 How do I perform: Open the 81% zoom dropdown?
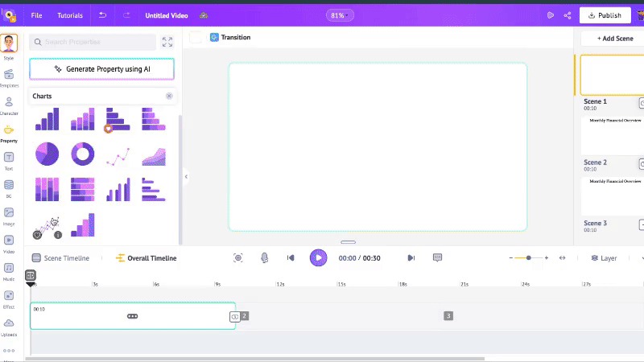pos(340,15)
